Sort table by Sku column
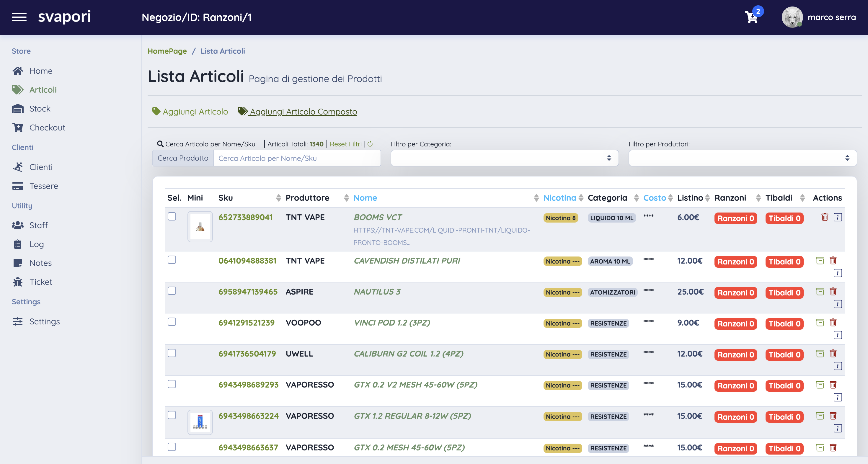Screen dimensions: 868x464 click(x=278, y=198)
